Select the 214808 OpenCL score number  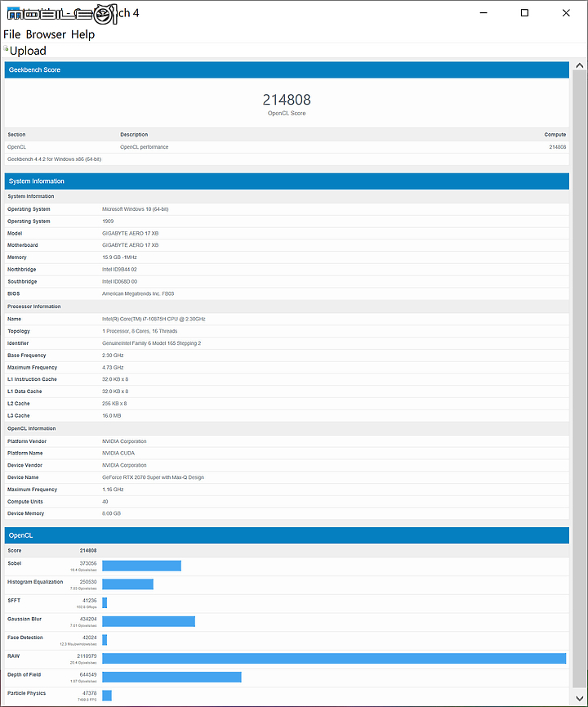[287, 99]
